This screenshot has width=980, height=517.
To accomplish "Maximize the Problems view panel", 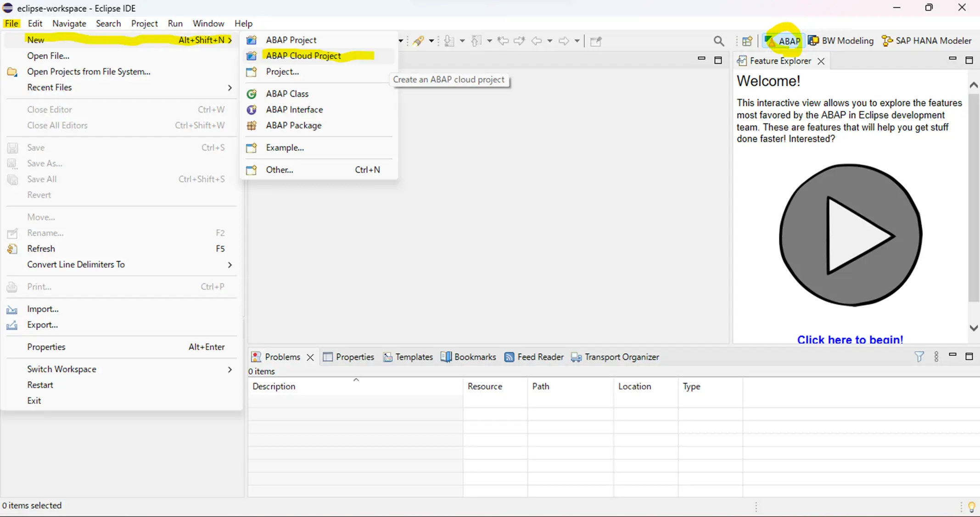I will [x=969, y=356].
